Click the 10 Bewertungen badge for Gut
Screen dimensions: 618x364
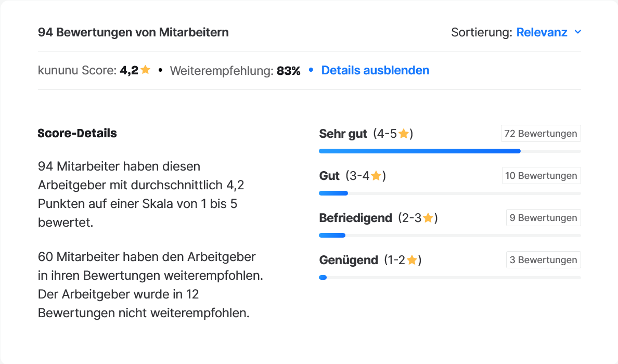click(541, 175)
